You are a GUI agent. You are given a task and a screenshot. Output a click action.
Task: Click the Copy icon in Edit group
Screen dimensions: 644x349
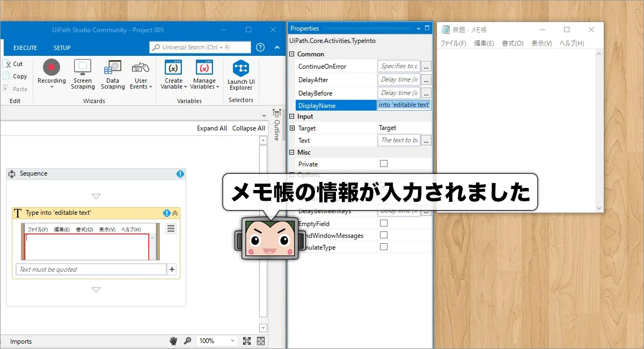(x=6, y=76)
